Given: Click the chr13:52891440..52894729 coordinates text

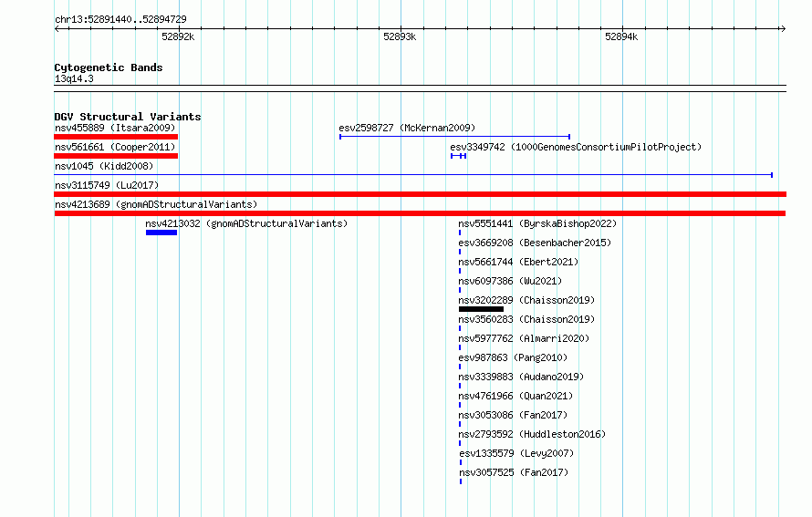Looking at the screenshot, I should point(120,19).
